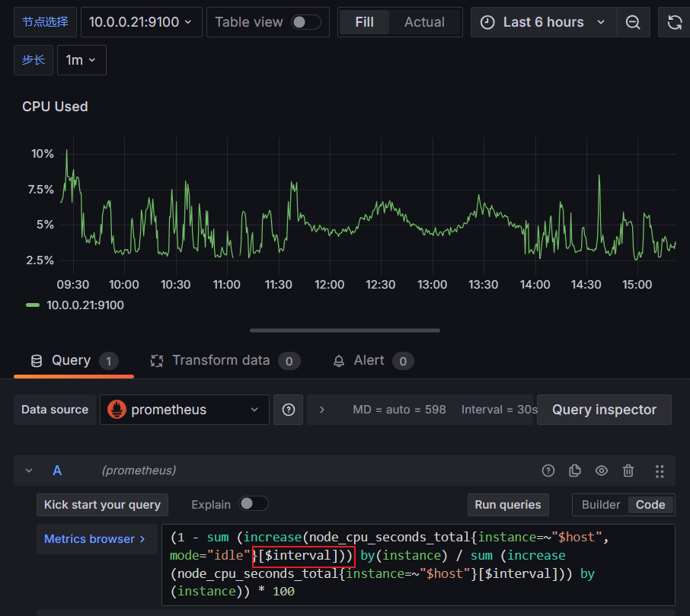Click the green 10.0.0.21:9100 legend color swatch
This screenshot has width=690, height=616.
33,305
